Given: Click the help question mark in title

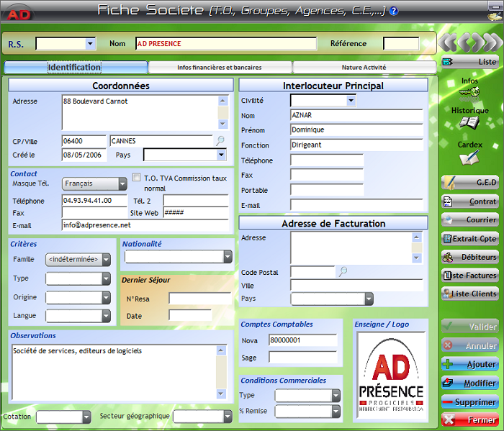Looking at the screenshot, I should pos(393,10).
